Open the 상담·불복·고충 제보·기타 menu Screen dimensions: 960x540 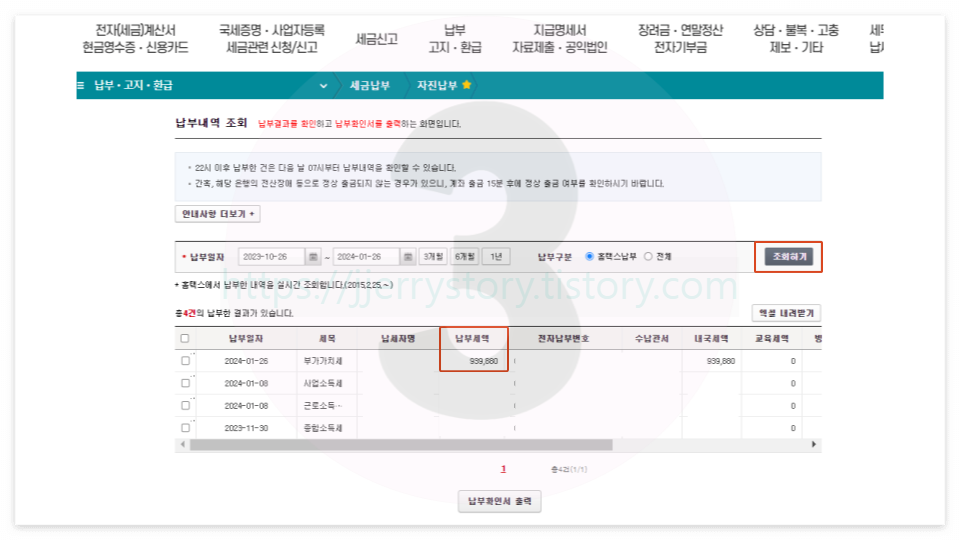796,39
